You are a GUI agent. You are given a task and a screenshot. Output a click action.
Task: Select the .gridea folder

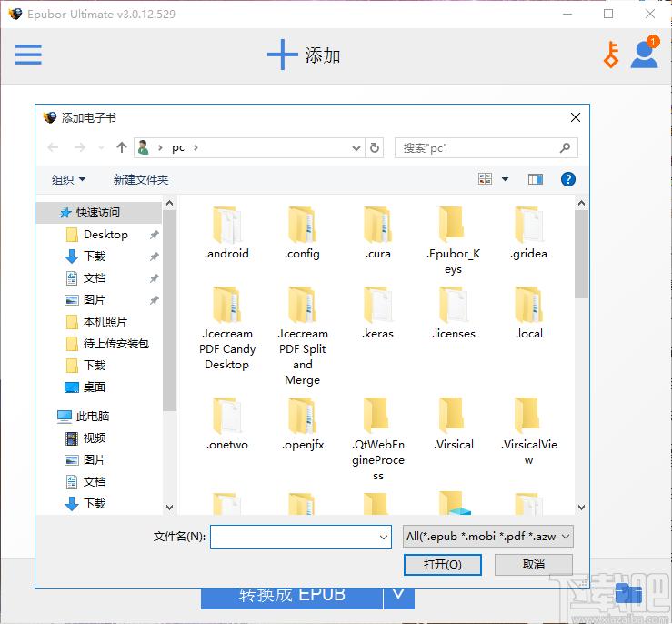(528, 233)
